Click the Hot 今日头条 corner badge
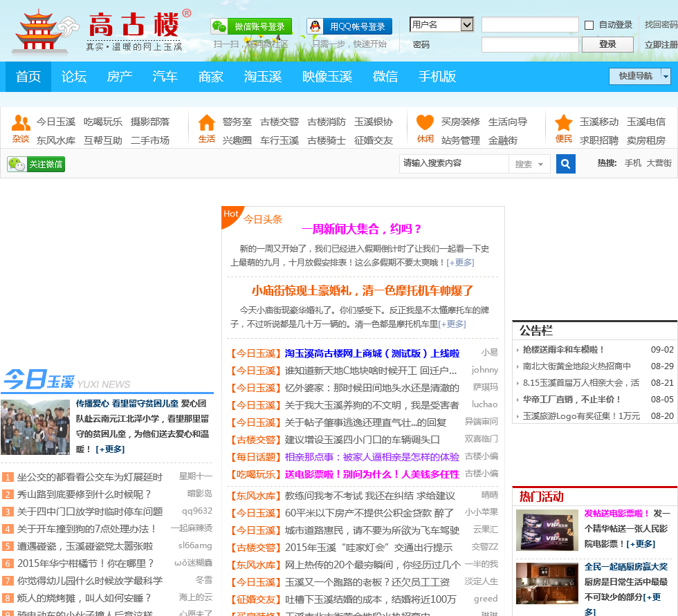 pyautogui.click(x=231, y=216)
